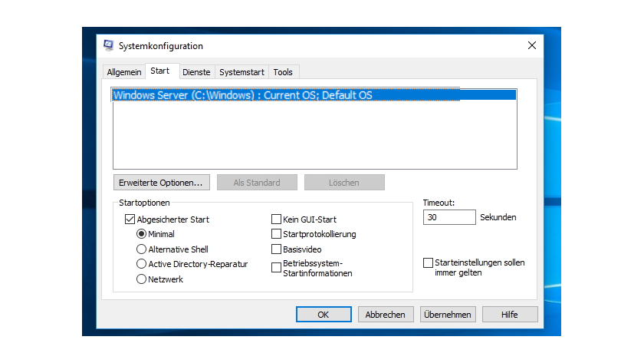Choose the Netzwerk radio option
The width and height of the screenshot is (644, 363).
coord(141,279)
